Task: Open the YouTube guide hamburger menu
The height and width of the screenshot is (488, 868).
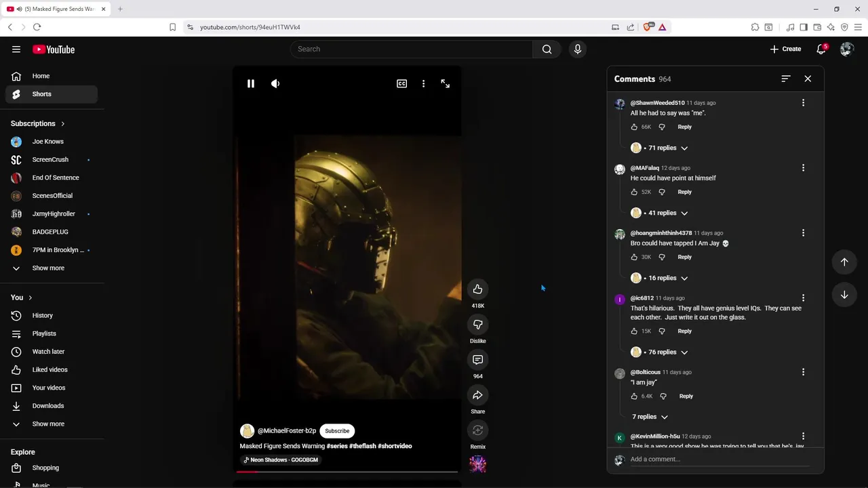Action: pyautogui.click(x=16, y=49)
